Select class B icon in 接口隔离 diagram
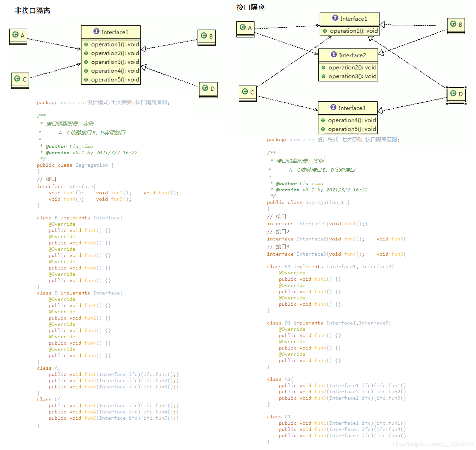 click(x=453, y=24)
